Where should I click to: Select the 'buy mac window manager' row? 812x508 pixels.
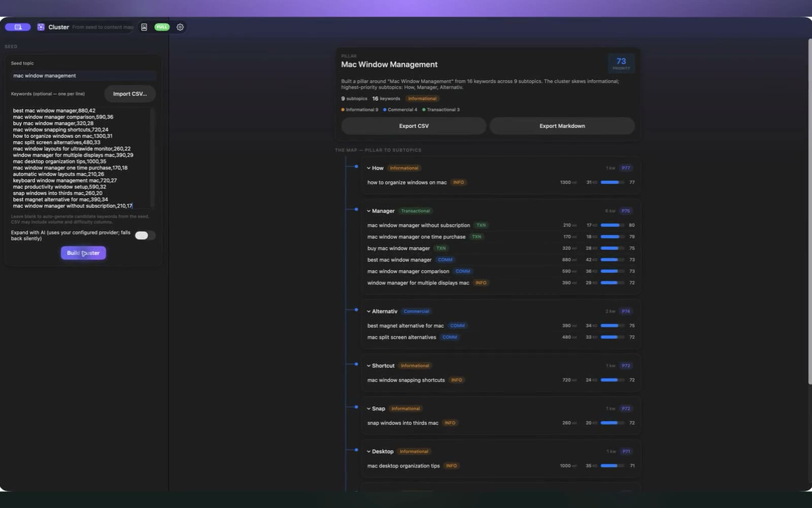pos(500,248)
